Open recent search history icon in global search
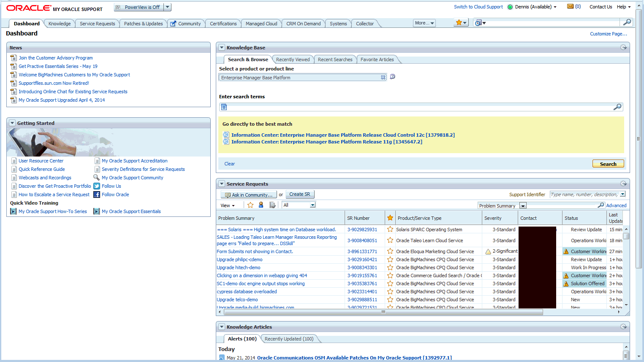The height and width of the screenshot is (362, 644). tap(480, 22)
